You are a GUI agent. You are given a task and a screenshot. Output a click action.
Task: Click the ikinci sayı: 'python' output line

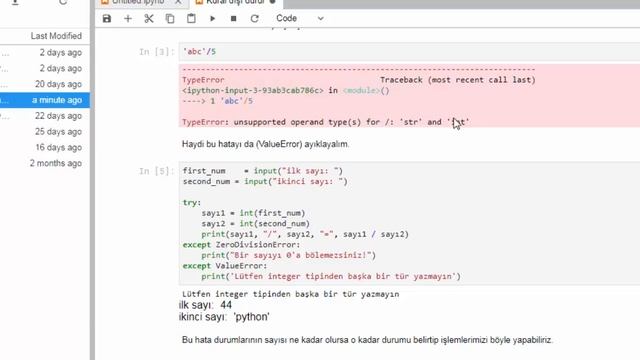224,317
